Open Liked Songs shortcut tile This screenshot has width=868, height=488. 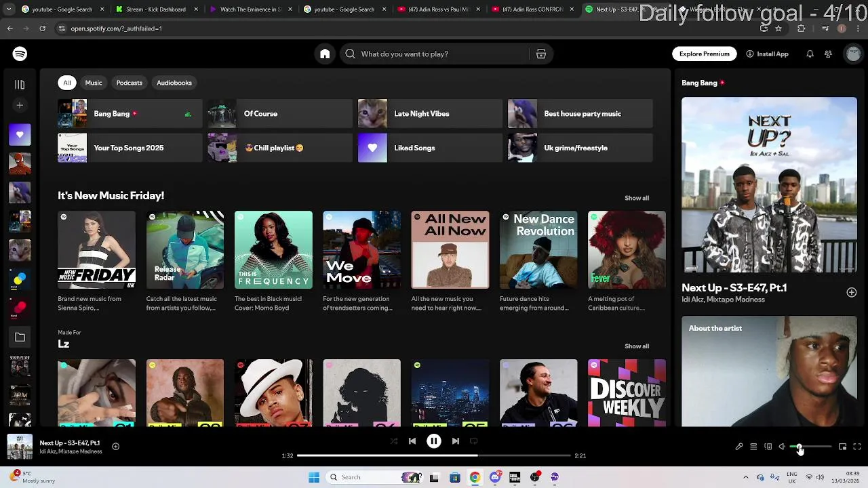point(430,148)
